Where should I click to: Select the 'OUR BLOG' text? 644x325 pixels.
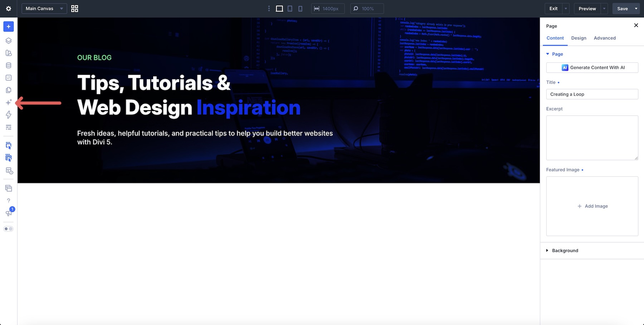tap(94, 58)
